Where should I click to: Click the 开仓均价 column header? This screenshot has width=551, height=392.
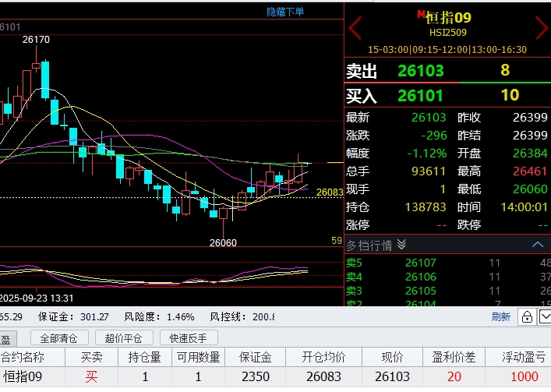323,357
